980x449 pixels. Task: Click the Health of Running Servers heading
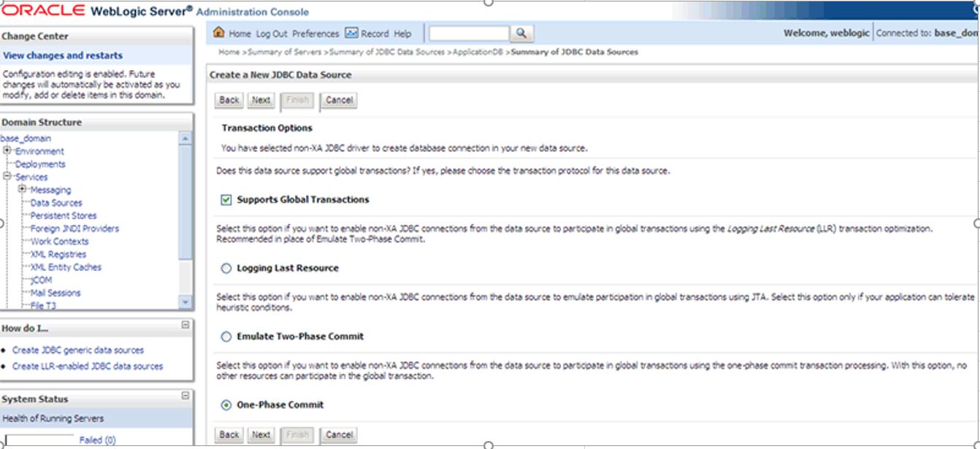(x=53, y=418)
